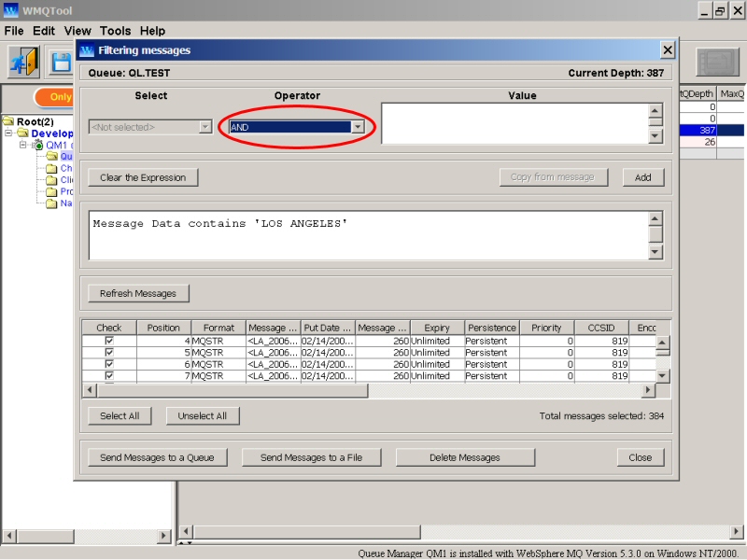Click the WMQTool application title icon
Screen dimensions: 747x560
(10, 10)
